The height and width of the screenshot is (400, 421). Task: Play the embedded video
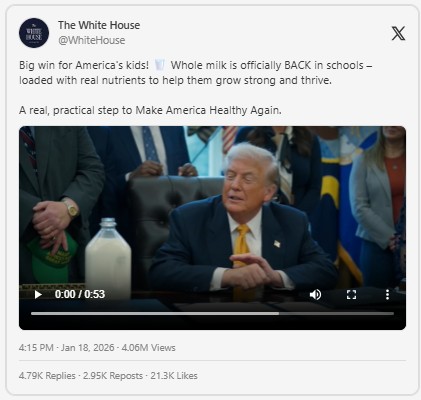38,295
